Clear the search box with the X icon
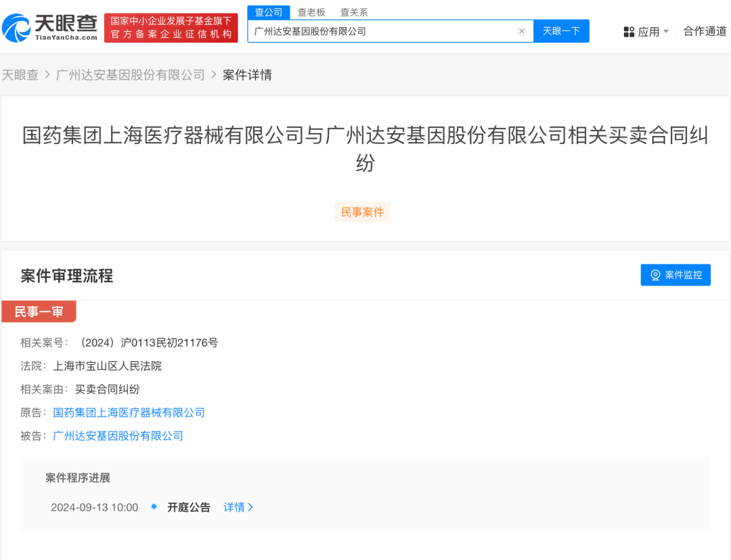The width and height of the screenshot is (731, 560). point(521,31)
